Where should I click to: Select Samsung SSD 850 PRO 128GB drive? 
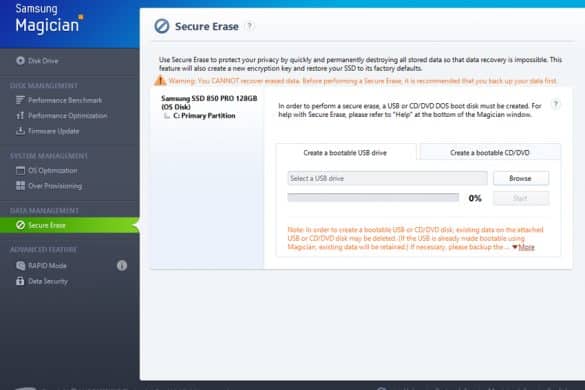point(209,102)
